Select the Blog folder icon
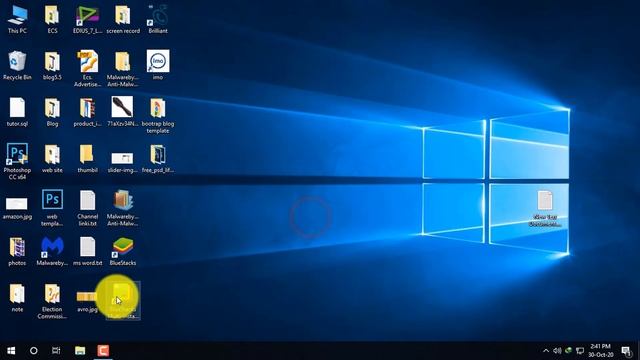Screen dimensions: 640x360 (52, 112)
